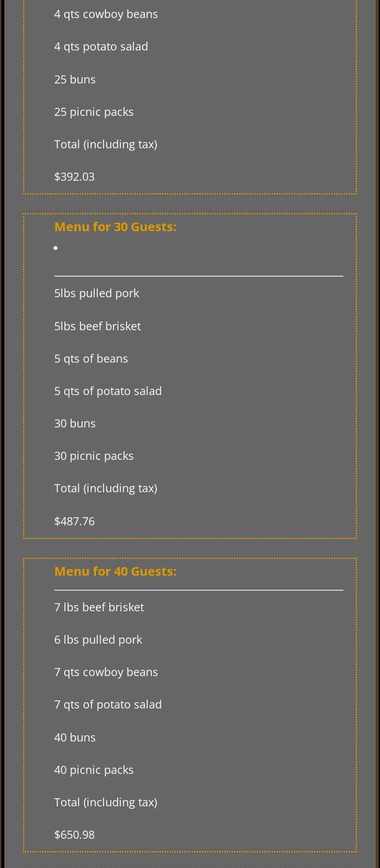This screenshot has height=868, width=380.
Task: Click the 5lbs beef brisket item
Action: pos(97,326)
